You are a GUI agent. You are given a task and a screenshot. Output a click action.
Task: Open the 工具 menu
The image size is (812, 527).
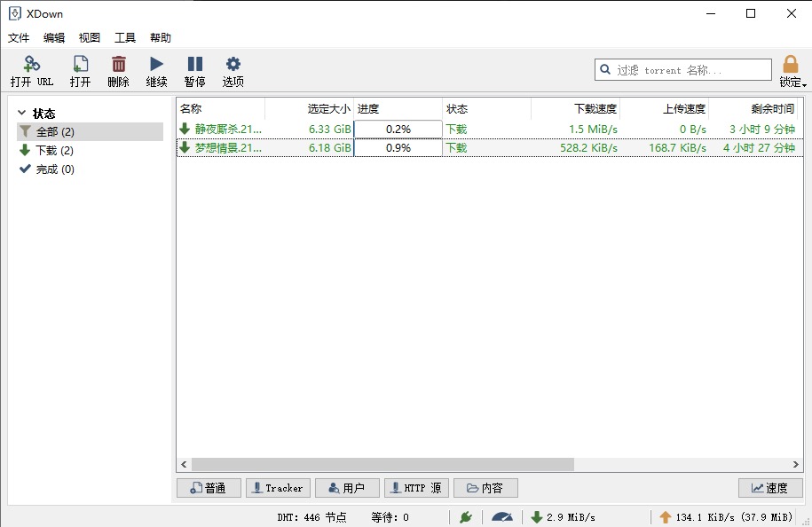pos(125,38)
